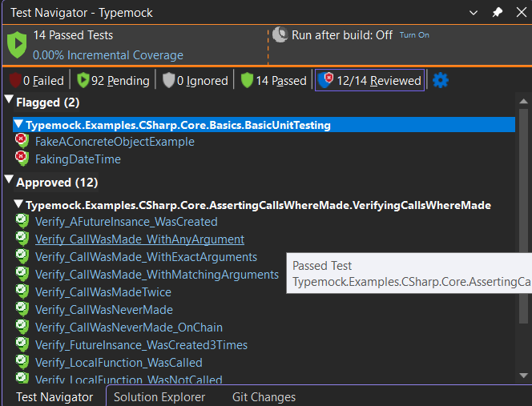Select the Flagged (2) group header text
Image resolution: width=532 pixels, height=406 pixels.
47,103
